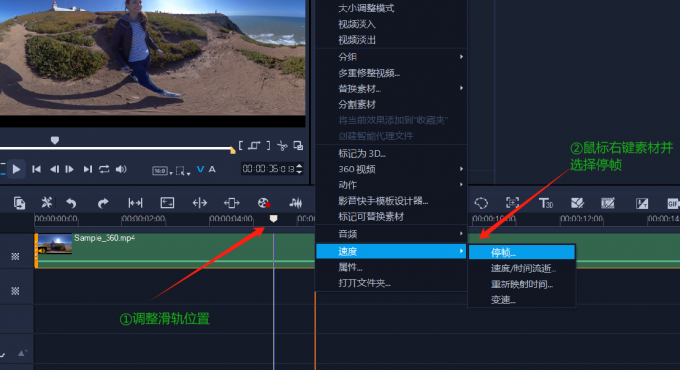The image size is (680, 370).
Task: Step back one frame in preview
Action: point(54,169)
